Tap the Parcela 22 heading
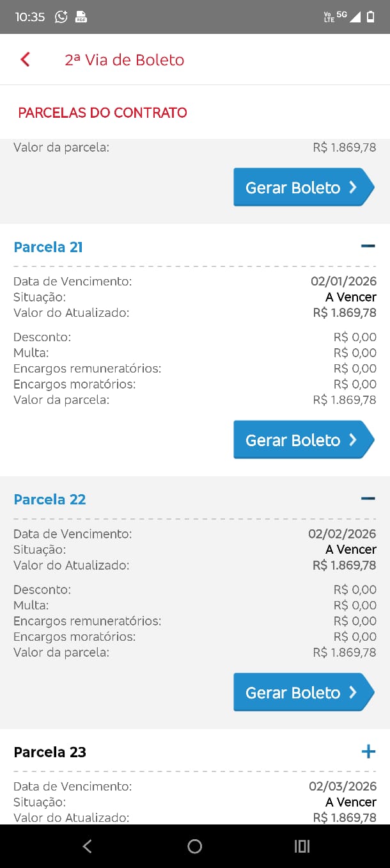The height and width of the screenshot is (868, 390). pos(50,499)
